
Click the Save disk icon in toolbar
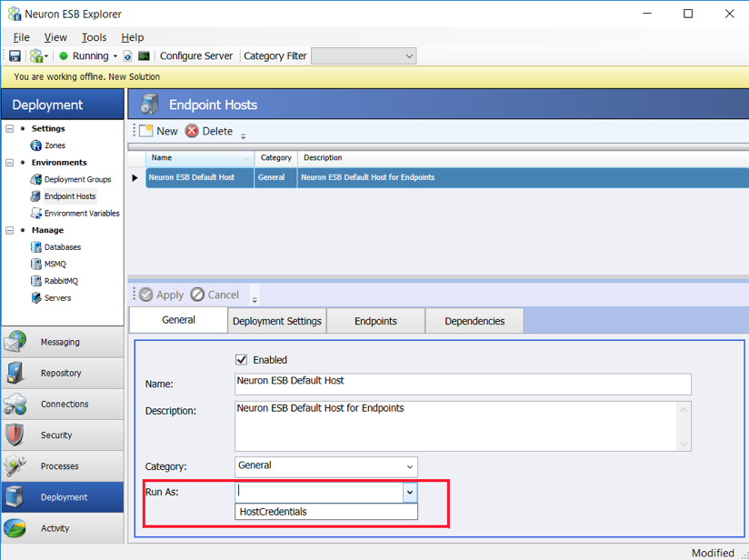(x=15, y=55)
